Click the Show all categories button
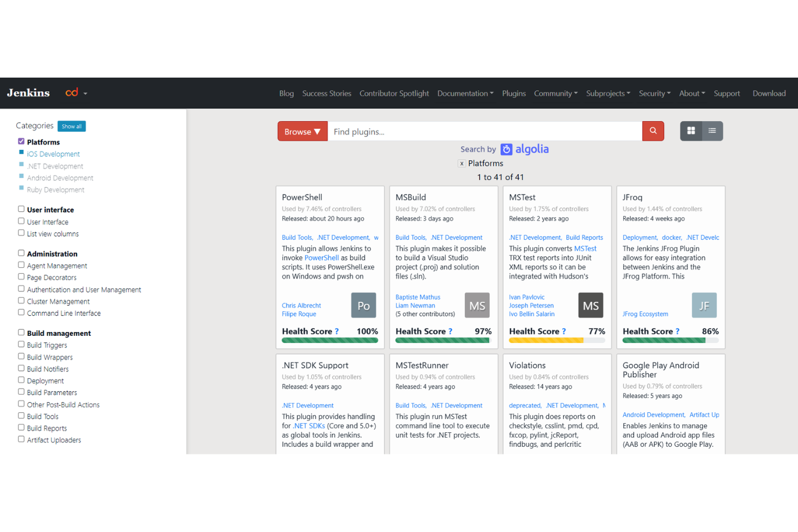 click(71, 126)
